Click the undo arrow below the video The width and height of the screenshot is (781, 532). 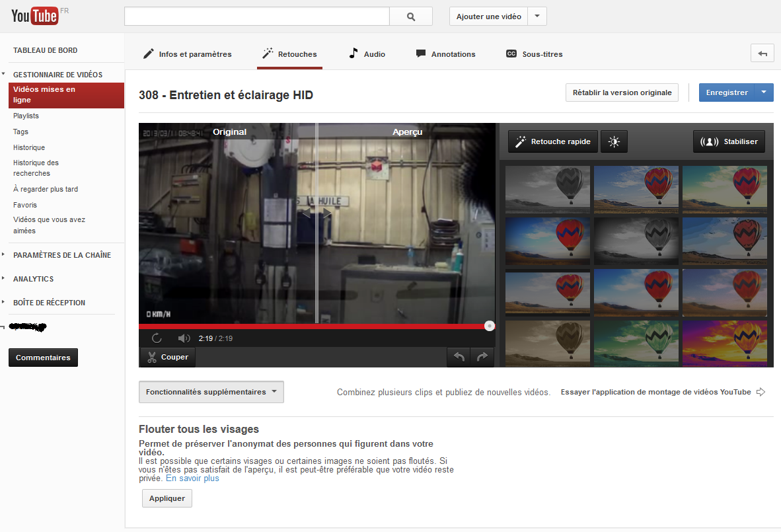459,357
